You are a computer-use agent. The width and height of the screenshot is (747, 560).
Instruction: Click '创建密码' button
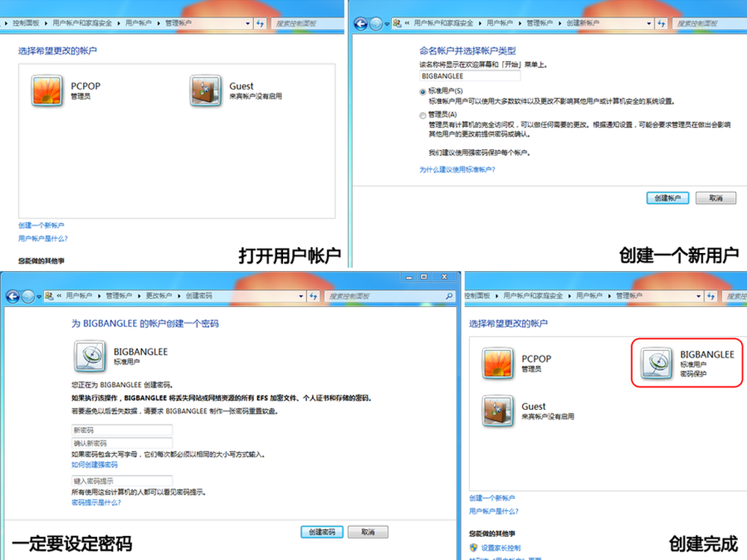pos(321,532)
